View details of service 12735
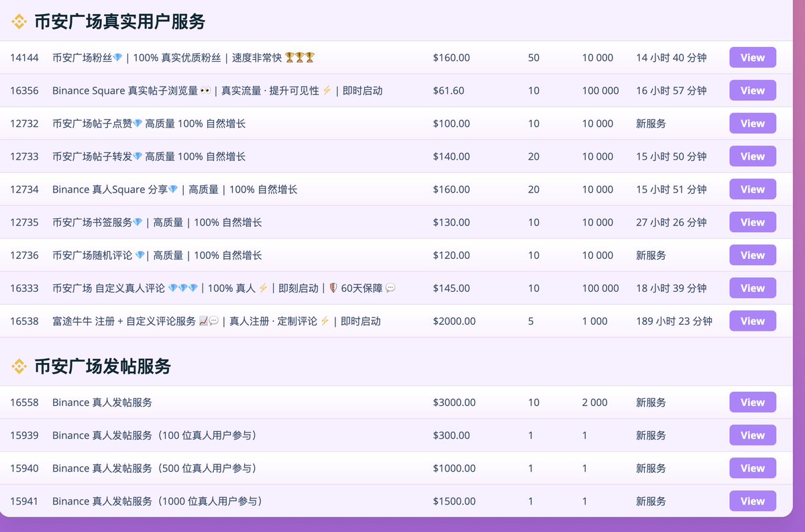 pyautogui.click(x=753, y=222)
